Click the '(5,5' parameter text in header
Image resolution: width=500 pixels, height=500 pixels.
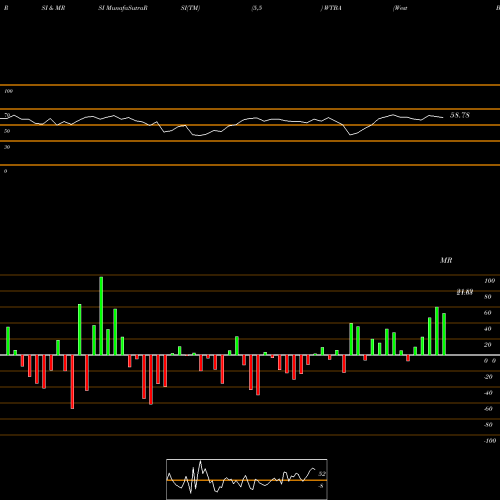click(x=257, y=8)
